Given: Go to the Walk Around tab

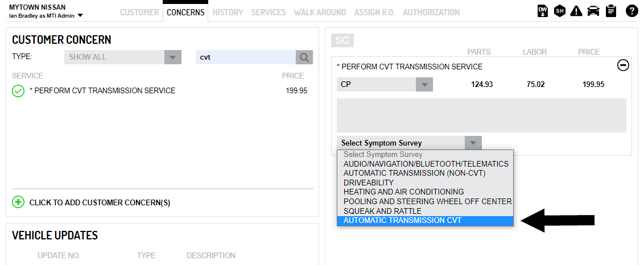Looking at the screenshot, I should coord(320,12).
